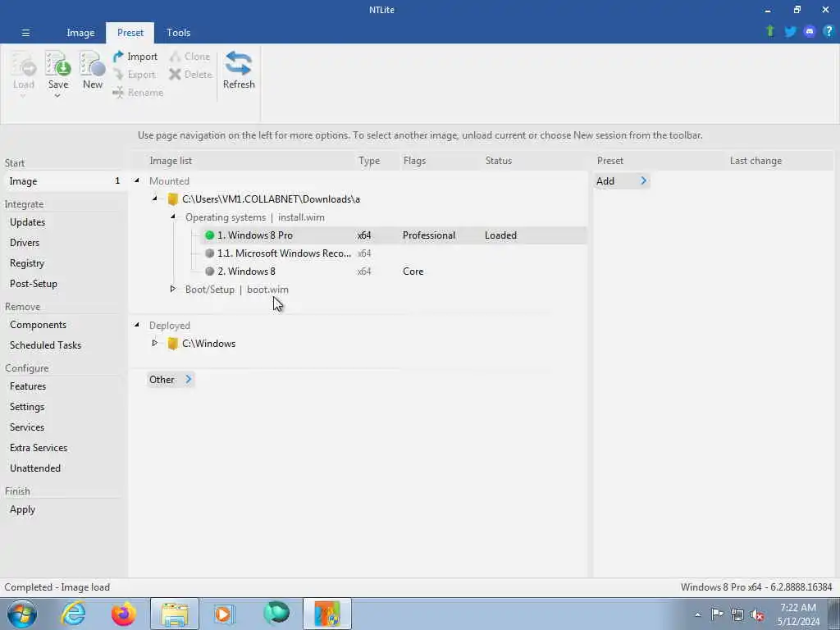Viewport: 840px width, 630px height.
Task: Open the Apply page
Action: pos(22,509)
